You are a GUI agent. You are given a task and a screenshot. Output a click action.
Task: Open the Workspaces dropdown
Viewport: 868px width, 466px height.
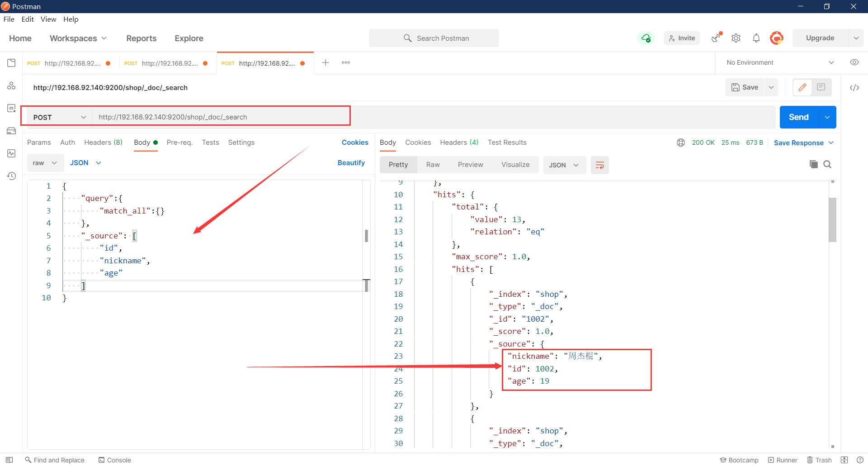point(78,38)
